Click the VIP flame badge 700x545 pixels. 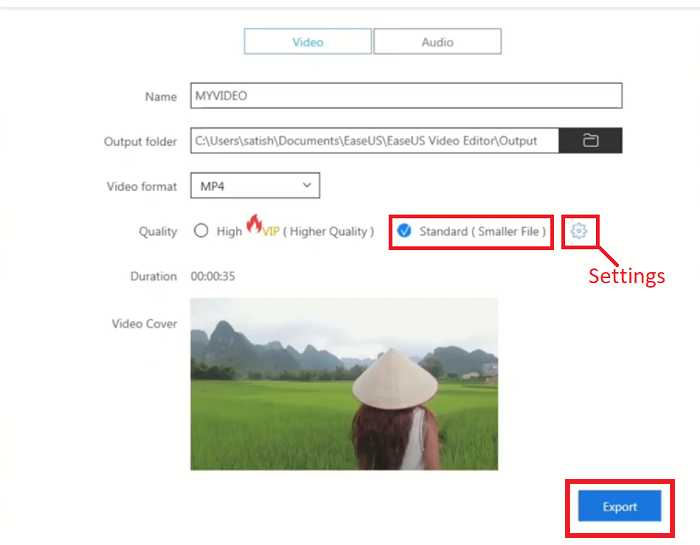click(x=263, y=226)
